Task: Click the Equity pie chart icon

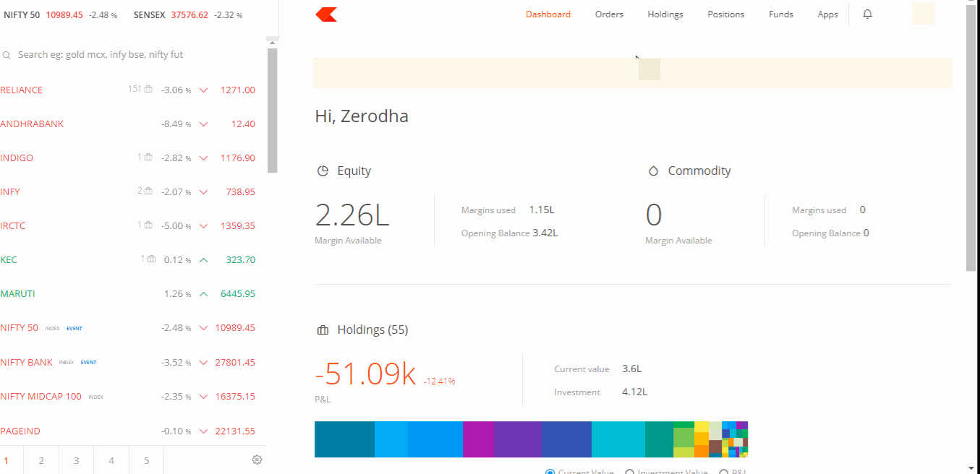Action: pos(323,171)
